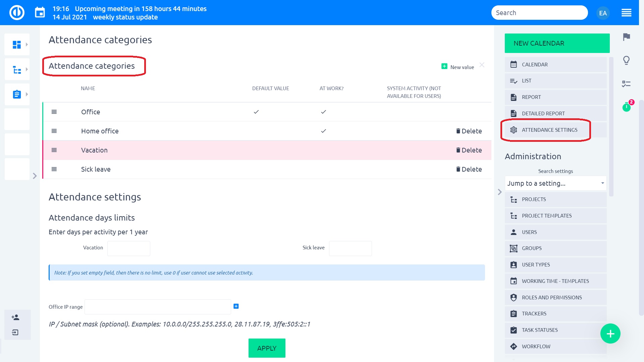Click the green plus next to New value

pos(444,66)
